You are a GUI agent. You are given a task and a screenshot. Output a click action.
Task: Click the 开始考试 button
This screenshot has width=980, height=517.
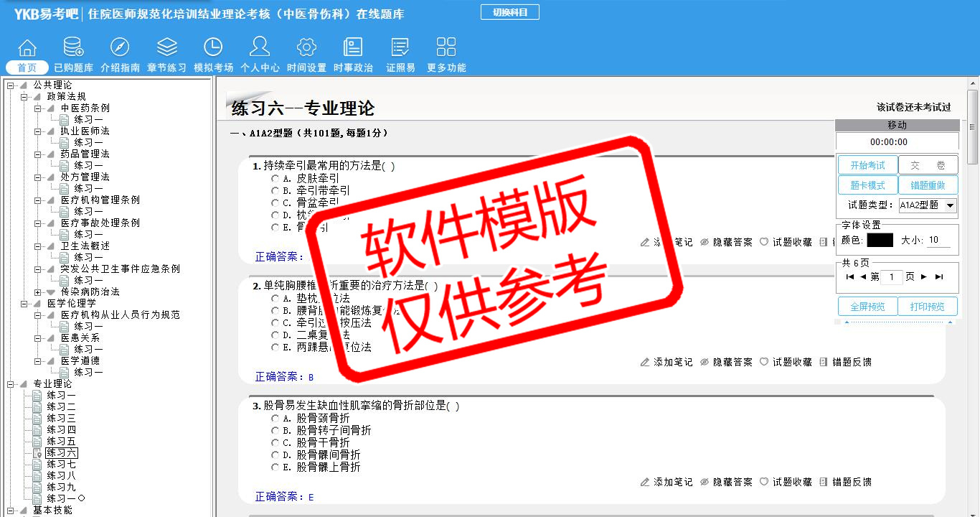(867, 165)
